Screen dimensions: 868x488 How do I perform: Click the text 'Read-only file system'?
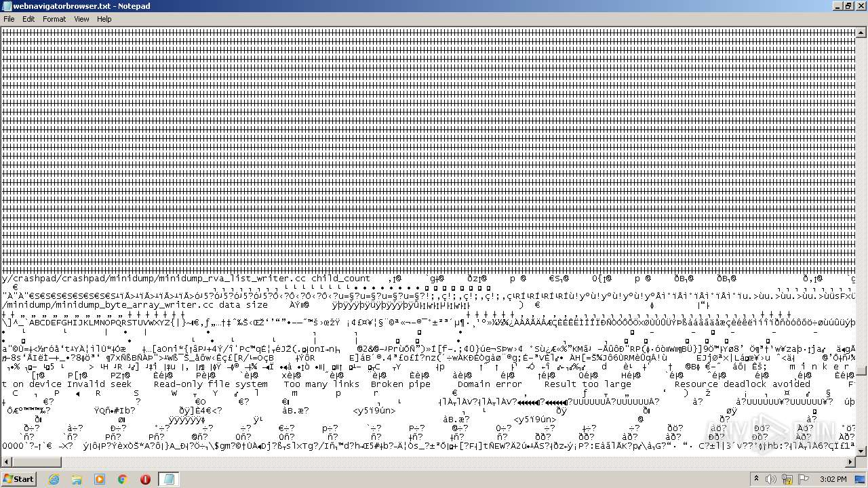tap(211, 384)
